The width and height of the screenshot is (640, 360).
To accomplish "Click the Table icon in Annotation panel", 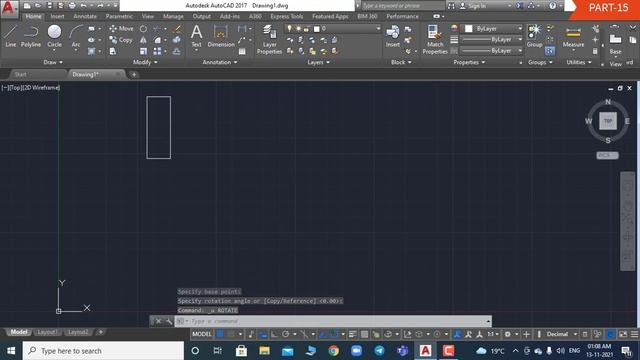I will [x=242, y=51].
